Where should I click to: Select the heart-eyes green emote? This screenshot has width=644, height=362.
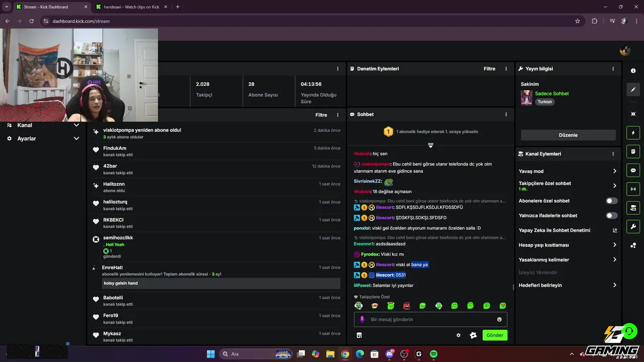tap(503, 306)
